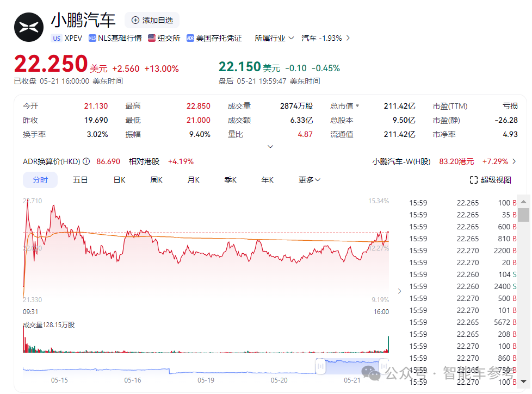Click the 添加自选 add-to-watchlist button

[x=152, y=20]
